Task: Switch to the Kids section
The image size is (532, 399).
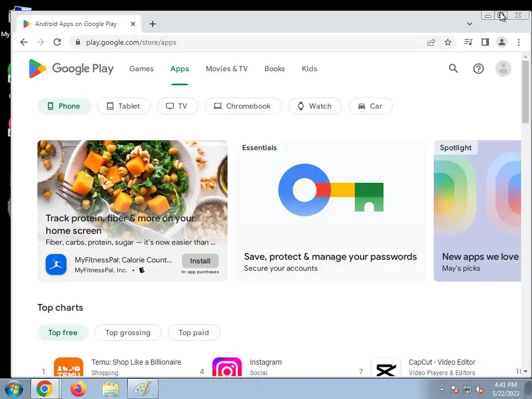Action: 310,69
